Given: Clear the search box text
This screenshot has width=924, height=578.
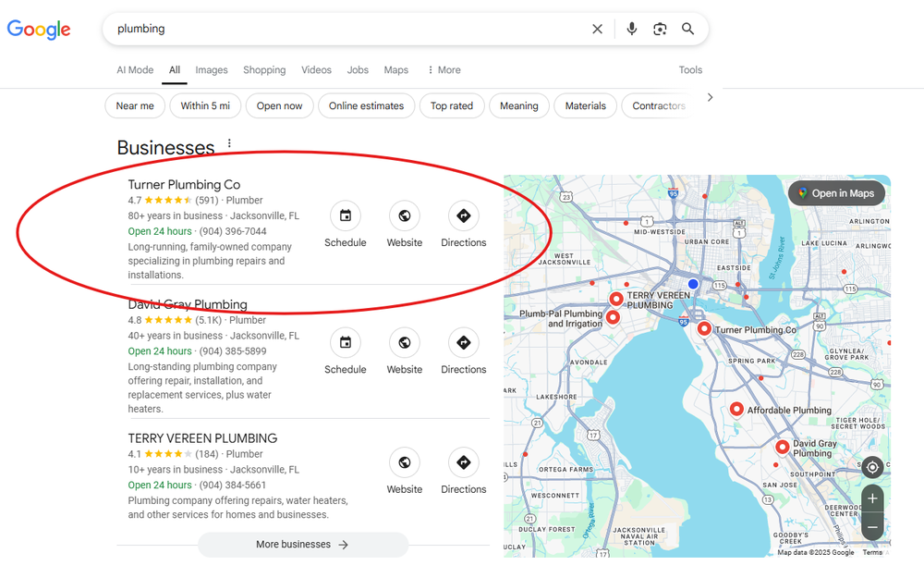Looking at the screenshot, I should (x=597, y=29).
